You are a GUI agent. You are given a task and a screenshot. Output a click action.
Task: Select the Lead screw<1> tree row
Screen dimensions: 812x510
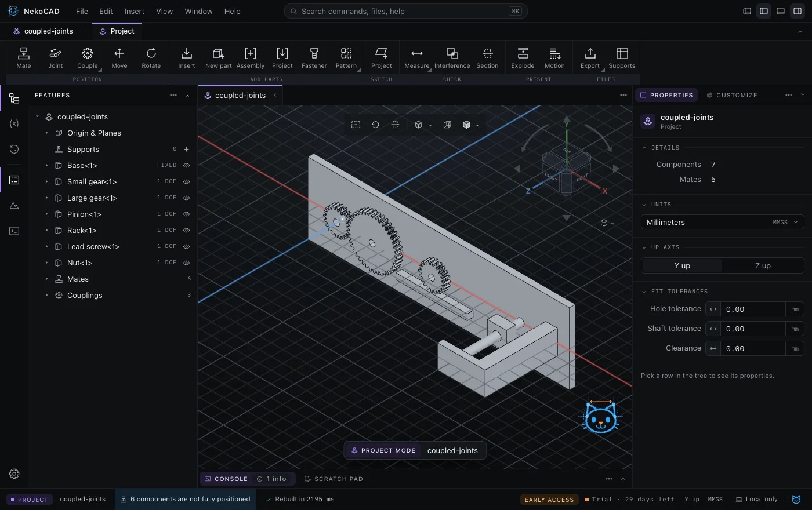(113, 246)
